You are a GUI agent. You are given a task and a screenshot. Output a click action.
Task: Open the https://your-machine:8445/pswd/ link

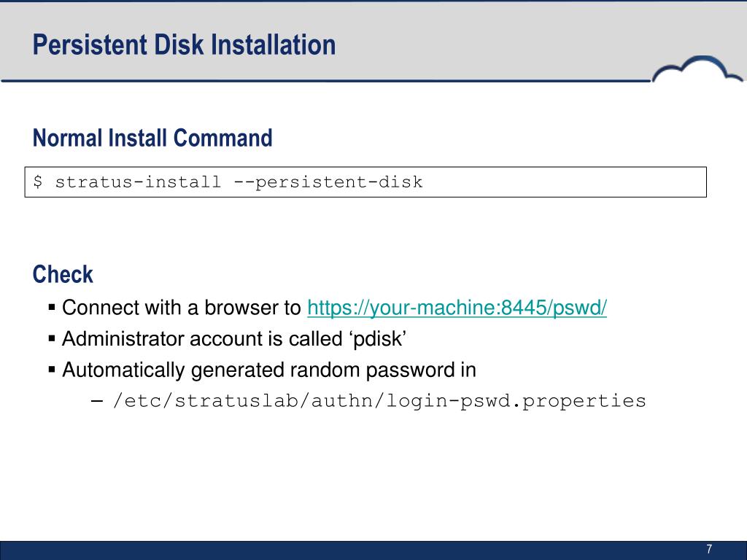(x=457, y=308)
